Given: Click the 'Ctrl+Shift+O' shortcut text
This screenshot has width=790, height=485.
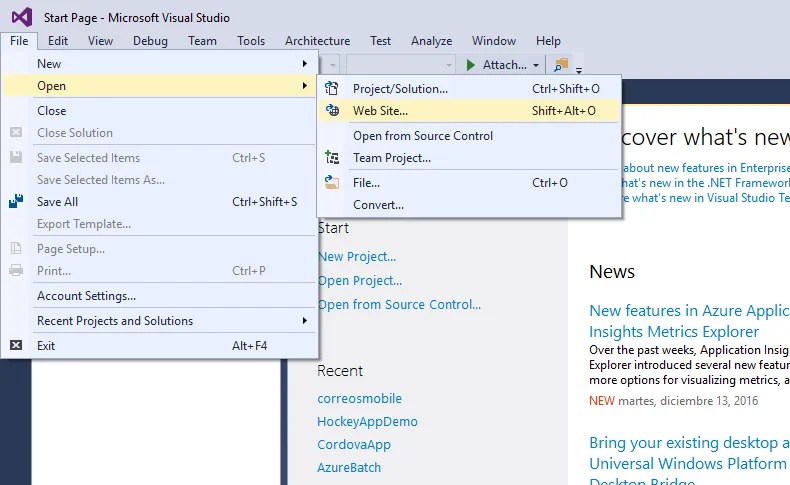Looking at the screenshot, I should pyautogui.click(x=566, y=89).
